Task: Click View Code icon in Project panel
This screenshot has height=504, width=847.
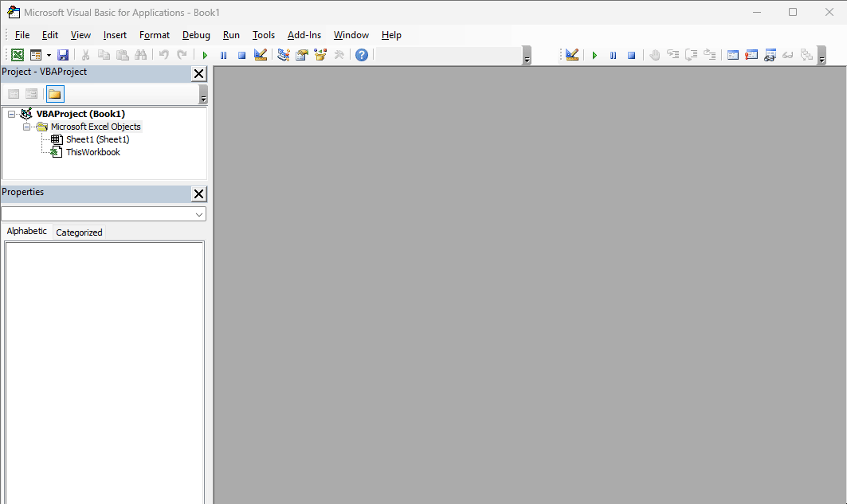Action: coord(14,94)
